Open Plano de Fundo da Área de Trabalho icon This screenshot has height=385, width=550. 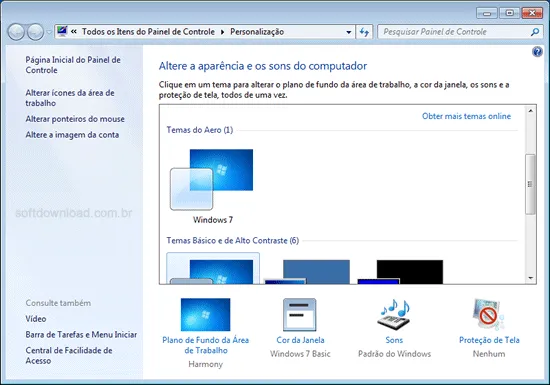[206, 315]
